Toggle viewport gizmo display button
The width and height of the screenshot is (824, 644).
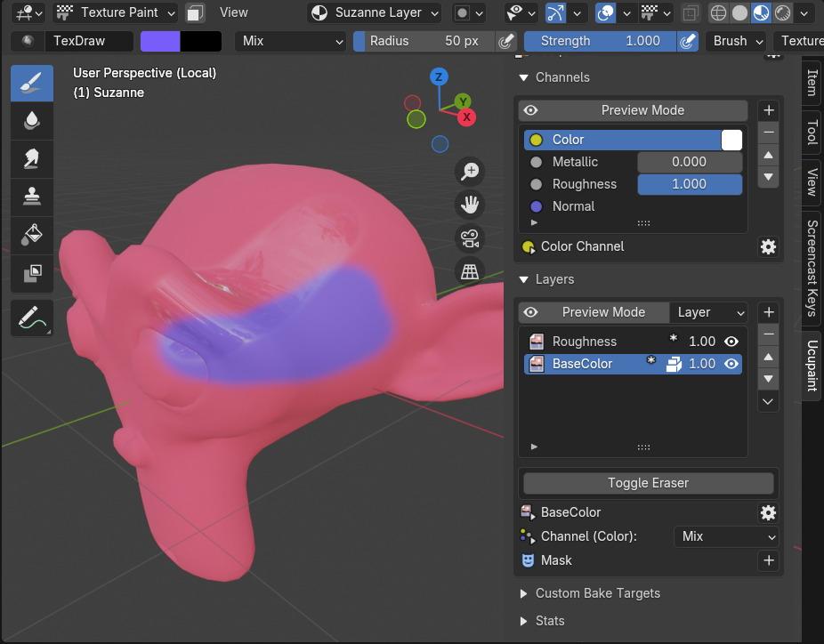pyautogui.click(x=555, y=12)
